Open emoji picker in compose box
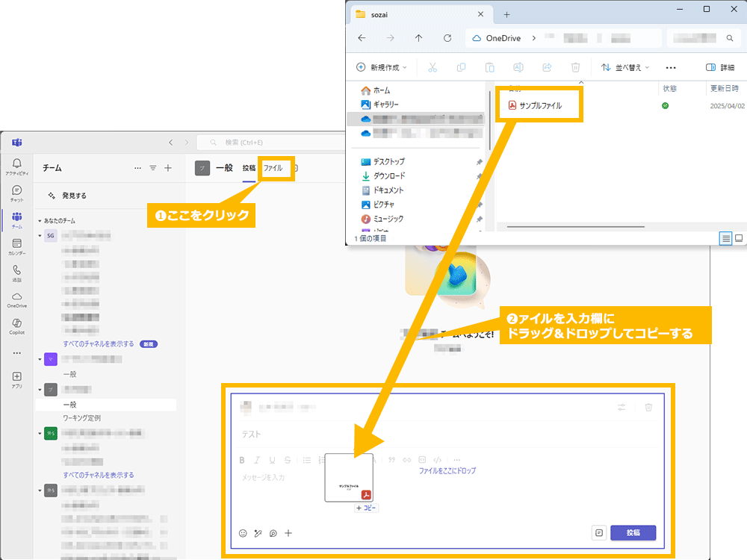Viewport: 747px width, 560px height. pos(243,533)
